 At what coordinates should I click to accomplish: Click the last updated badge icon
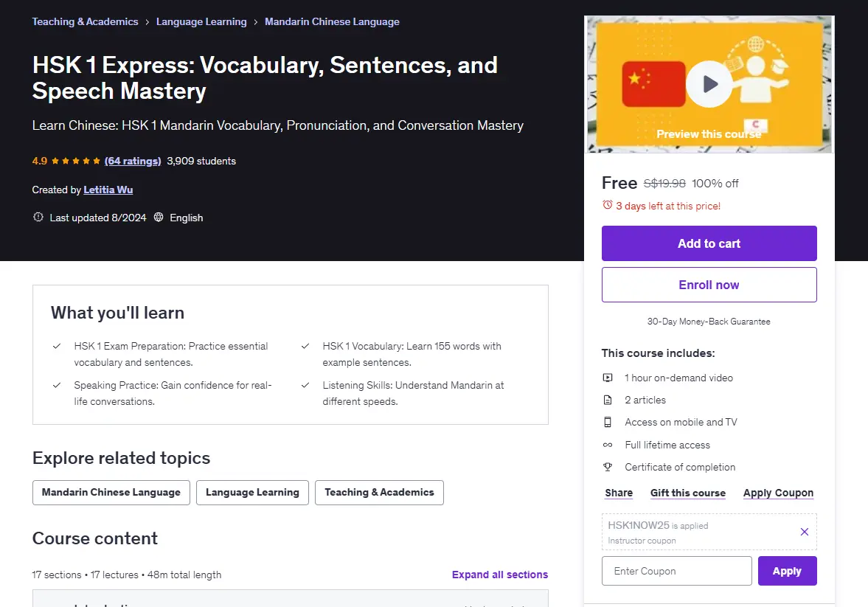click(38, 217)
